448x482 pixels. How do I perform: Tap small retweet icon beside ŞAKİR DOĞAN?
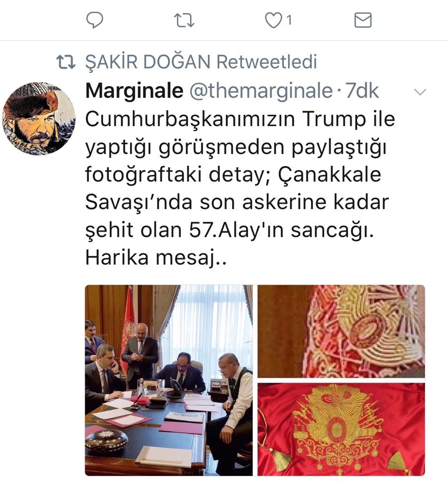point(66,62)
